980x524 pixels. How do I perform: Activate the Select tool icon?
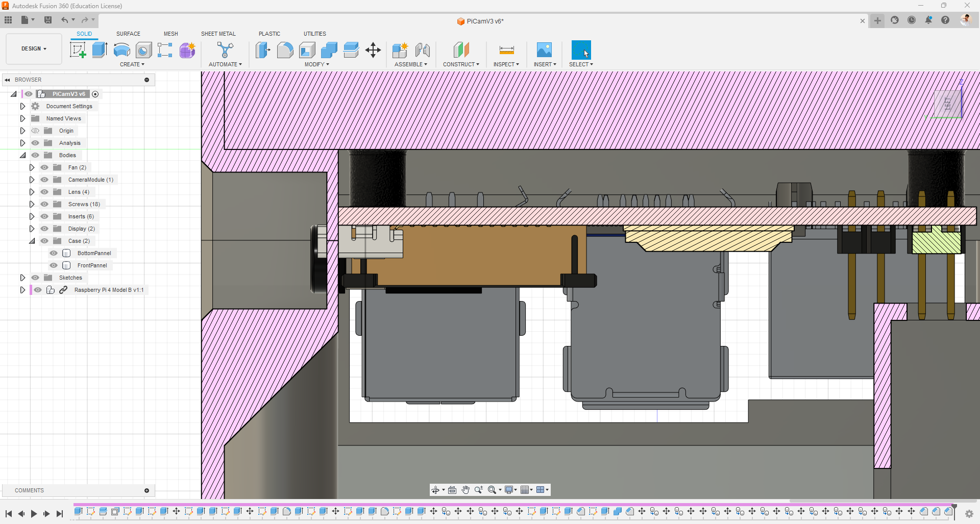pyautogui.click(x=581, y=50)
